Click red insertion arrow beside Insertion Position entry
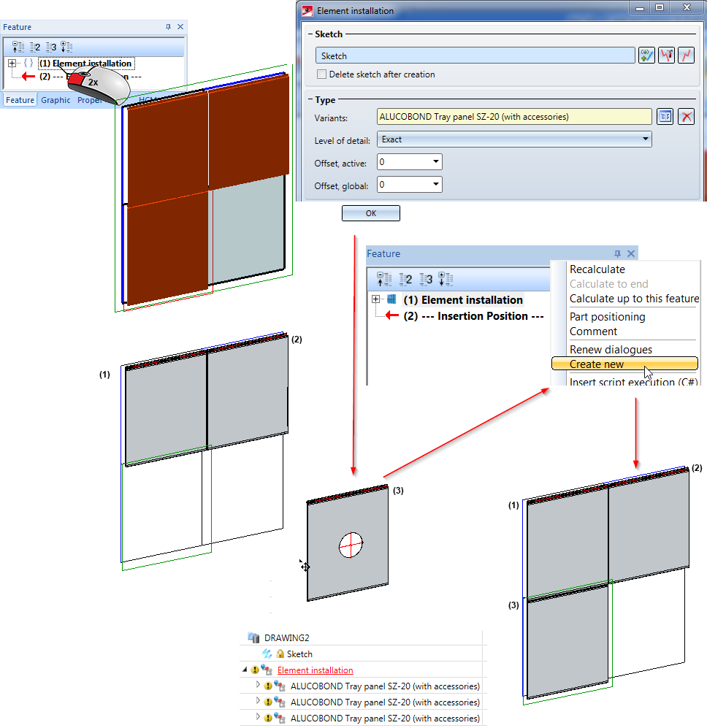The image size is (707, 728). [x=392, y=315]
